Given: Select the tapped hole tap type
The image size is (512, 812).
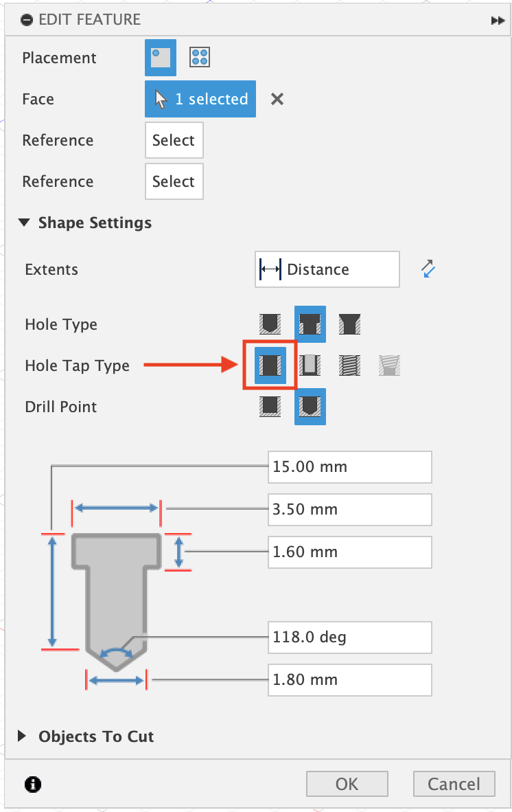Looking at the screenshot, I should point(349,365).
